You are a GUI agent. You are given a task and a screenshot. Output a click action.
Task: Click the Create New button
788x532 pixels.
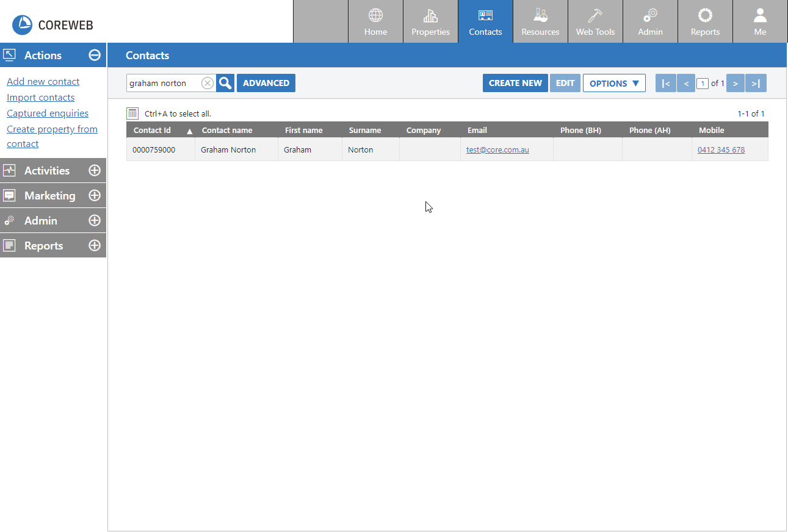point(515,83)
